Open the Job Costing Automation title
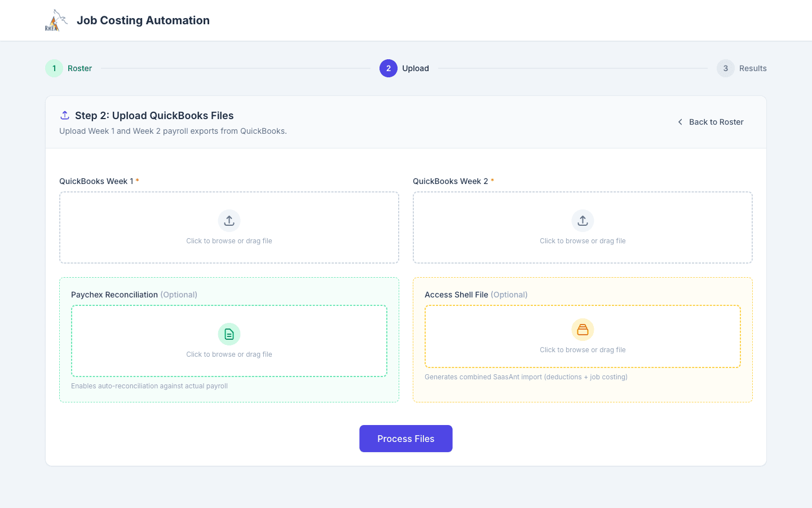 point(143,20)
